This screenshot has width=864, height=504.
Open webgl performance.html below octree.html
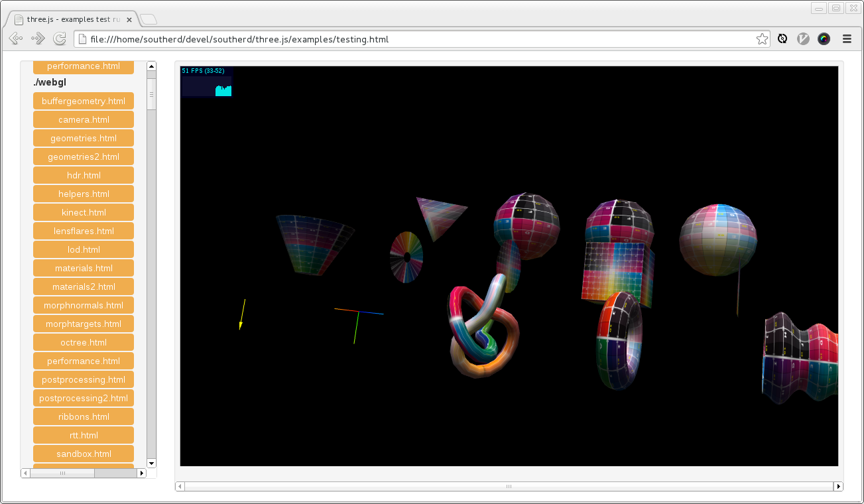[84, 361]
